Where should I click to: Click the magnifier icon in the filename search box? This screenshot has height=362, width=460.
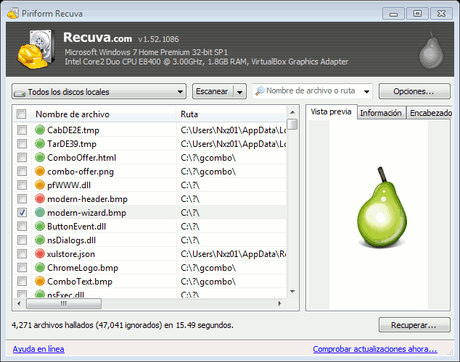click(x=260, y=91)
